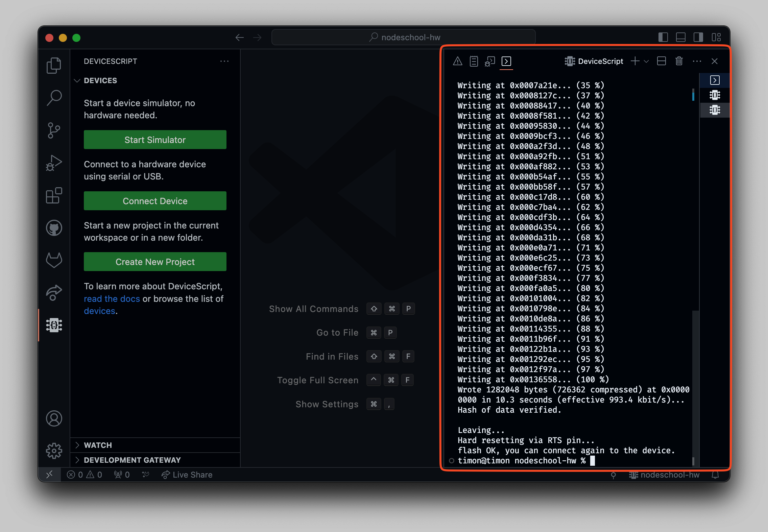768x532 pixels.
Task: Toggle bottom panel layout button
Action: tap(681, 37)
